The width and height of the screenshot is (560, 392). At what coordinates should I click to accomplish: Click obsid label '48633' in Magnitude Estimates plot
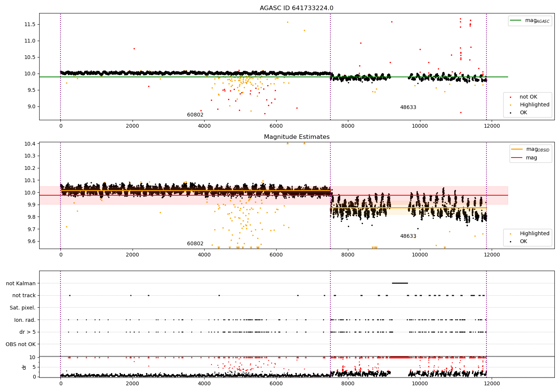[408, 236]
